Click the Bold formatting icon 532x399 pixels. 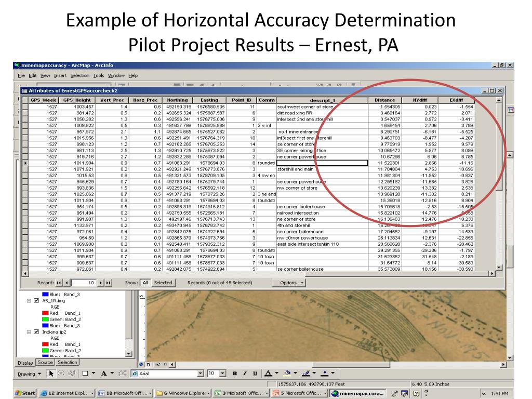pos(235,374)
